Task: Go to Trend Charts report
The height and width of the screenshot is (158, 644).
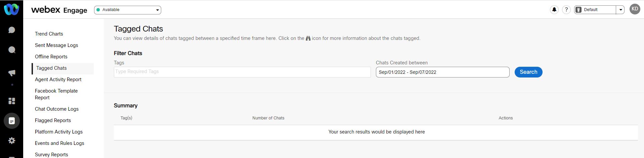Action: click(49, 34)
